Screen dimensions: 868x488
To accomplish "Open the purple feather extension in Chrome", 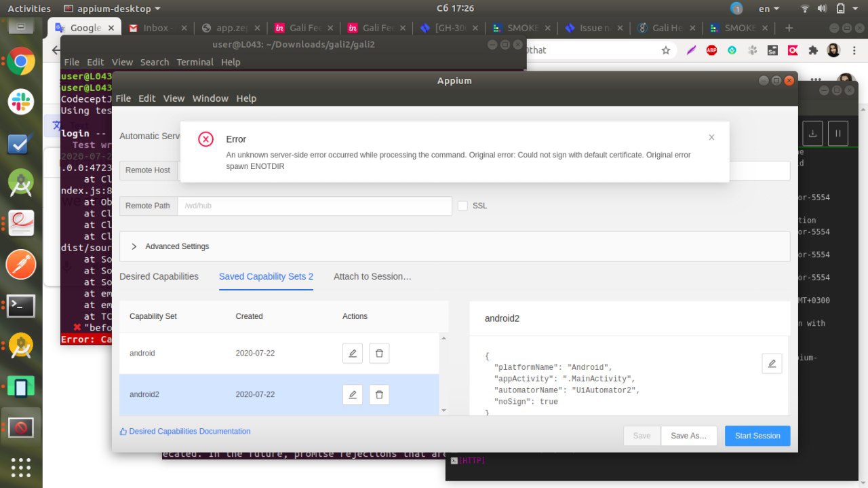I will pos(691,50).
